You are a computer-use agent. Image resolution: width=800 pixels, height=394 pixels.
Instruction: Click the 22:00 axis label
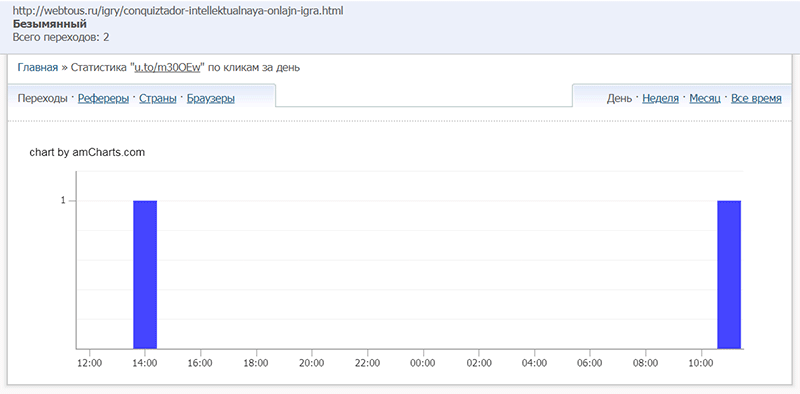click(367, 363)
